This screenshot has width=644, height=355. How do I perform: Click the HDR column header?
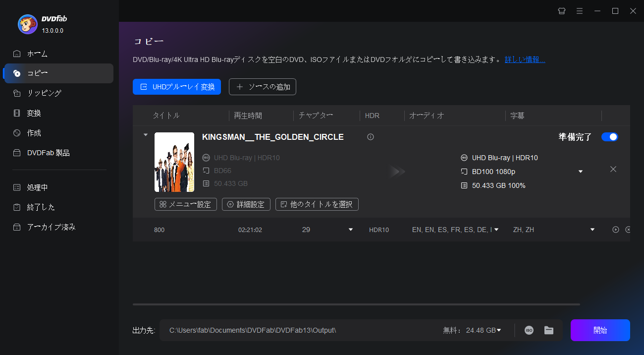(372, 116)
